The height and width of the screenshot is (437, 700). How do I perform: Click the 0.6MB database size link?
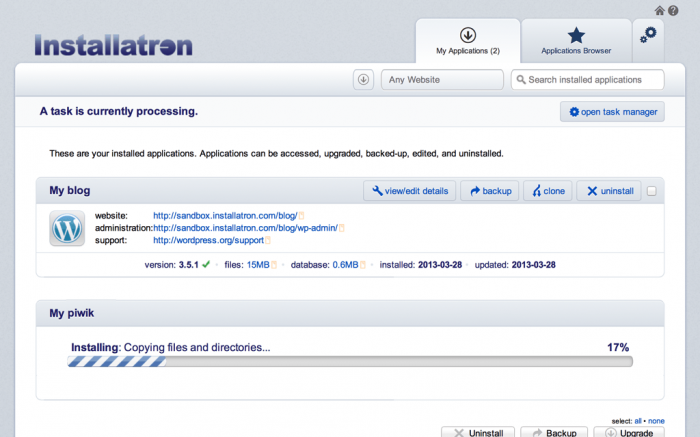tap(346, 265)
